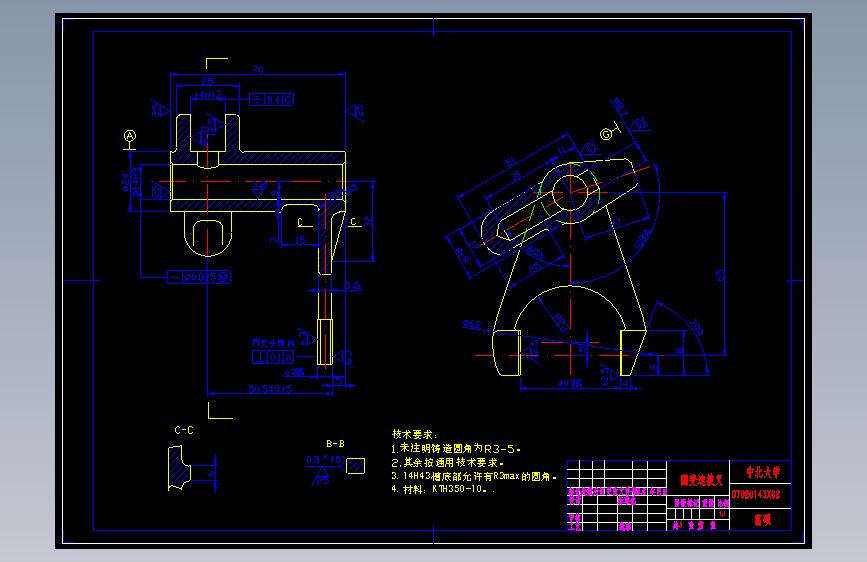Select the 31 dimension on the fork view
867x562 pixels.
coord(516,176)
